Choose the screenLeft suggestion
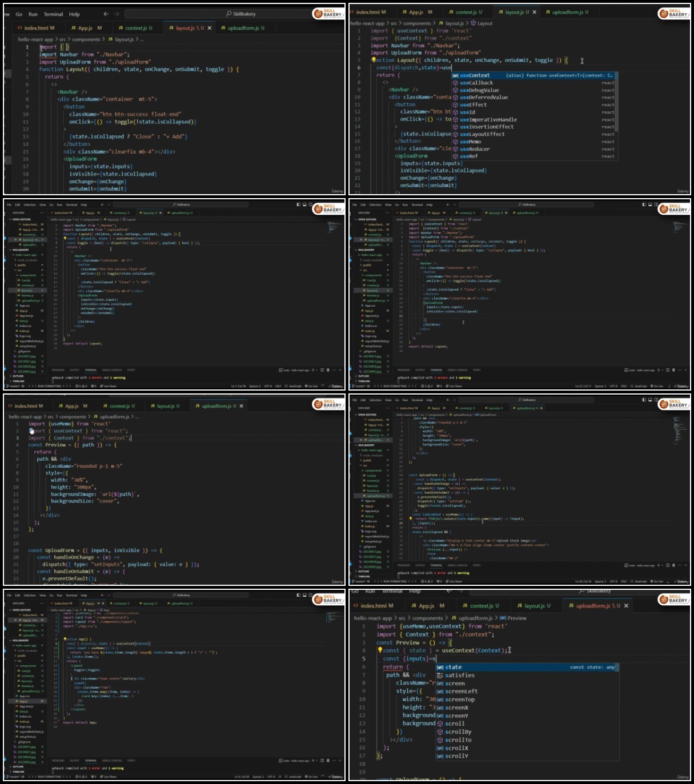Screen dimensions: 694x784 [x=527, y=691]
